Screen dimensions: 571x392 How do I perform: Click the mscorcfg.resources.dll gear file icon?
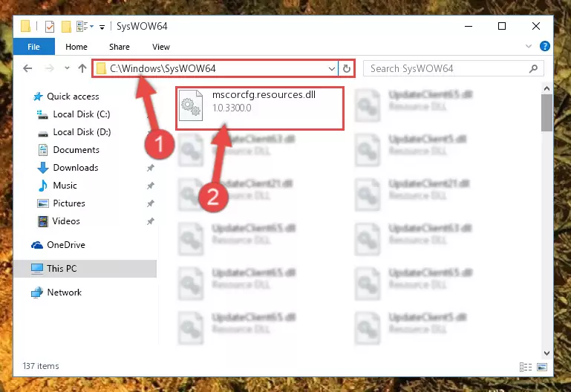[x=191, y=105]
